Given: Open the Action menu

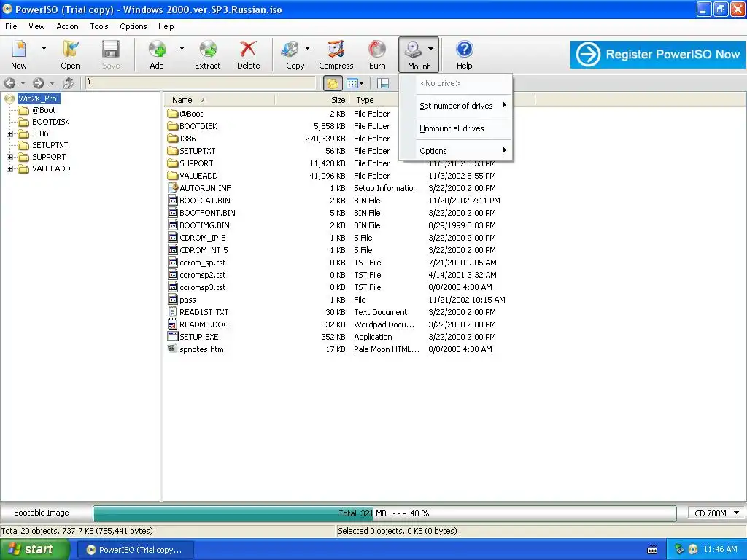Looking at the screenshot, I should 67,26.
